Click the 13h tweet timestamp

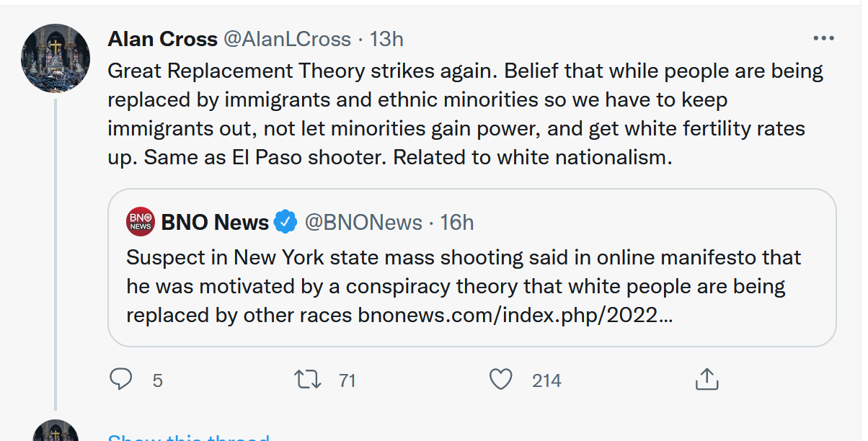click(386, 39)
